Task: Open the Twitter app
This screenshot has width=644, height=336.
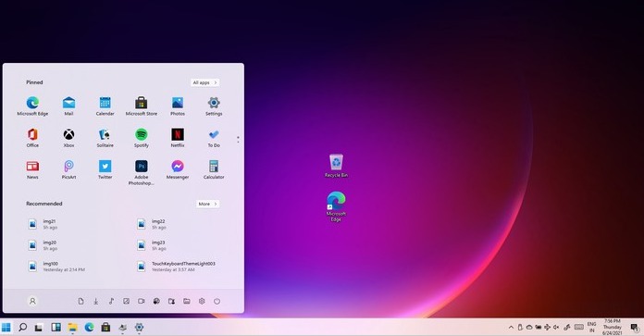Action: tap(105, 169)
